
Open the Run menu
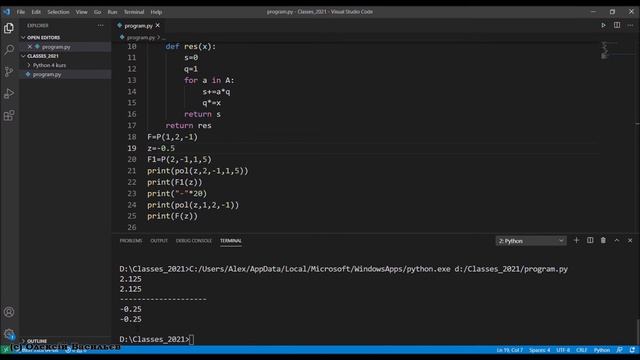pyautogui.click(x=112, y=12)
